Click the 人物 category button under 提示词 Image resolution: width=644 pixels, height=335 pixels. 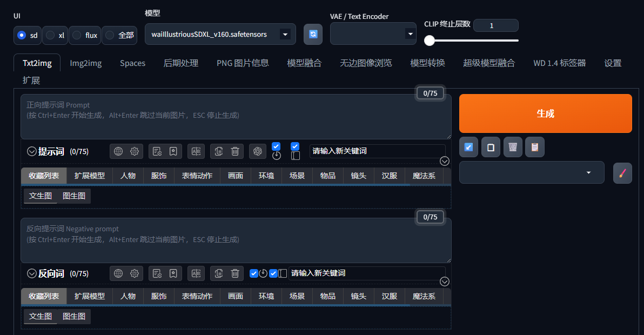click(x=128, y=176)
